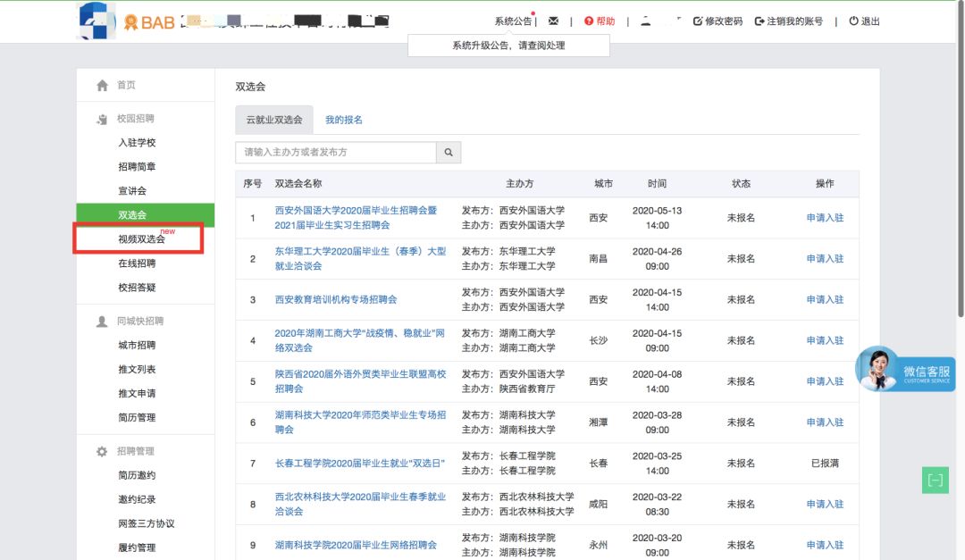Click the green bracket floating button
Image resolution: width=965 pixels, height=560 pixels.
click(x=935, y=481)
